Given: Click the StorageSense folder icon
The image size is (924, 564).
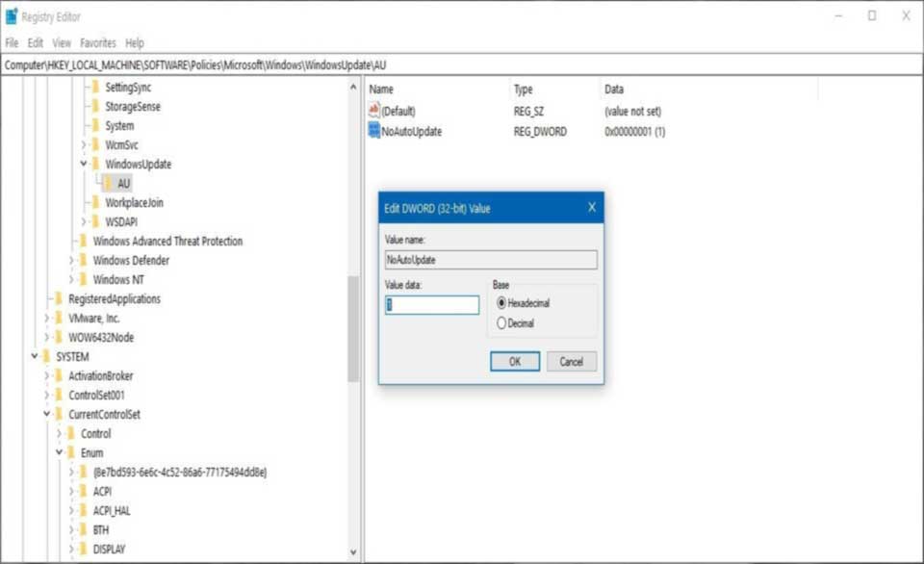Looking at the screenshot, I should [x=95, y=107].
